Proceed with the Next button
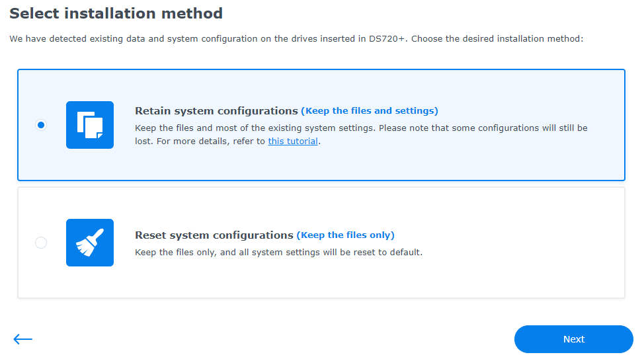Viewport: 644px width, 363px height. pos(574,339)
